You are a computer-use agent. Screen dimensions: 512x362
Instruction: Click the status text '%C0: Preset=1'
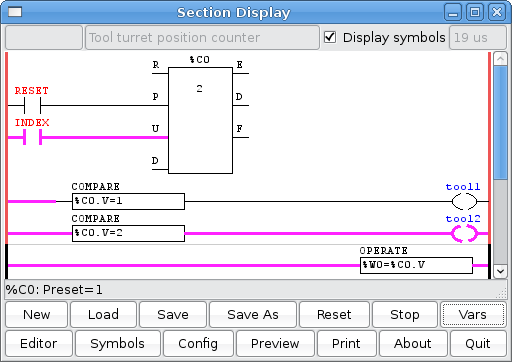(54, 289)
